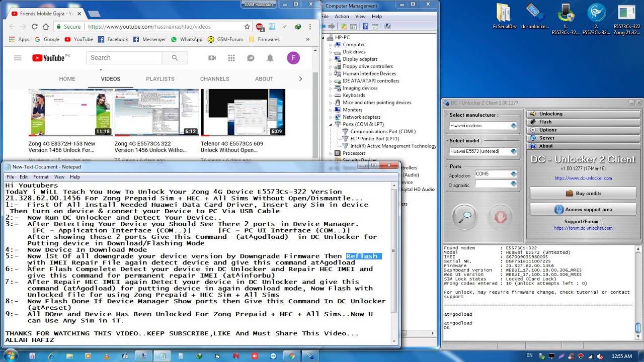Open the Format menu in Notepad

point(41,177)
